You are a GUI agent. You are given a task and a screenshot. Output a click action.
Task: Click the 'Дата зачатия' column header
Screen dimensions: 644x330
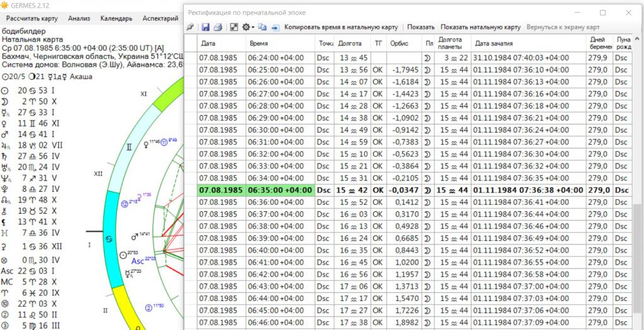pos(529,43)
